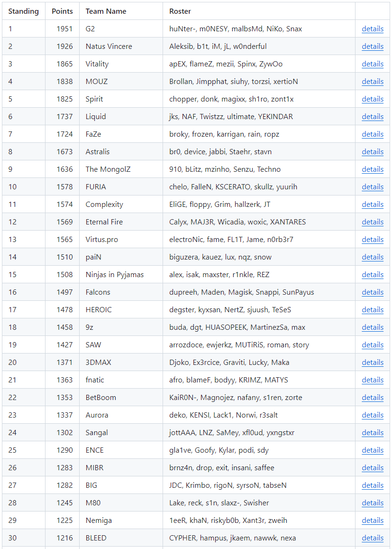Open details link for paiN
This screenshot has width=392, height=549.
373,257
